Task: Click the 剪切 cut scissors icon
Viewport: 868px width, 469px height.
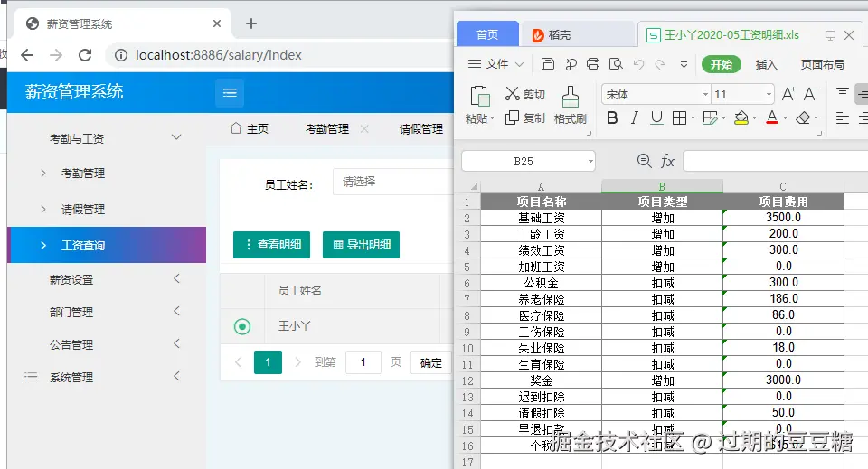Action: [x=512, y=94]
